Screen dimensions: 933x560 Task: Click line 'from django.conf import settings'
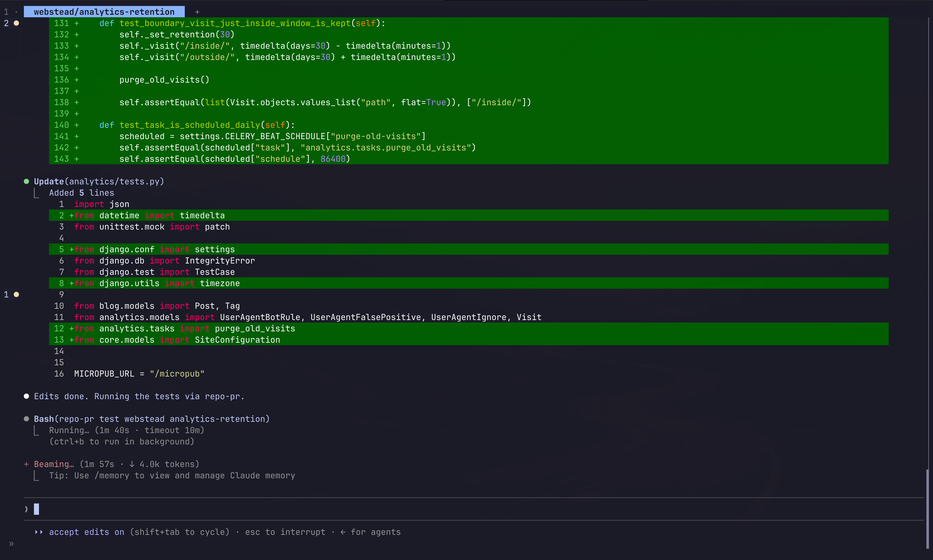[x=469, y=249]
